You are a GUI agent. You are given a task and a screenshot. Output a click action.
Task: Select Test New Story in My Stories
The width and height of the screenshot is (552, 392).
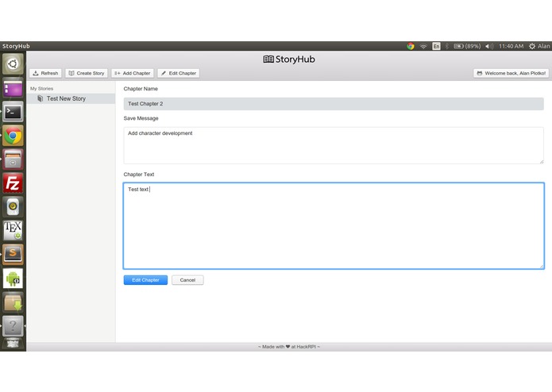[71, 98]
